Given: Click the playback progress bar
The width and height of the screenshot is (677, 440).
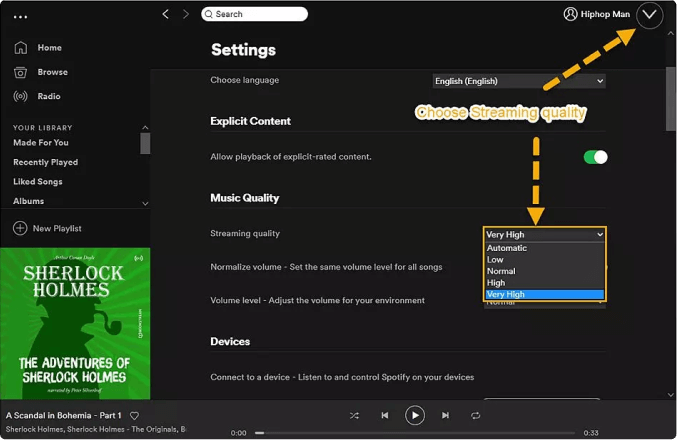Looking at the screenshot, I should (x=414, y=433).
